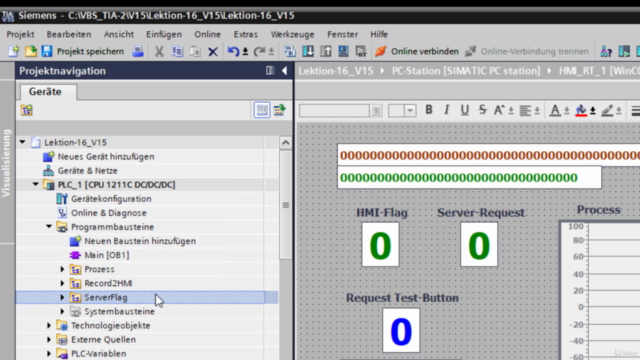Open the Einfügen menu
640x360 pixels.
[x=164, y=34]
